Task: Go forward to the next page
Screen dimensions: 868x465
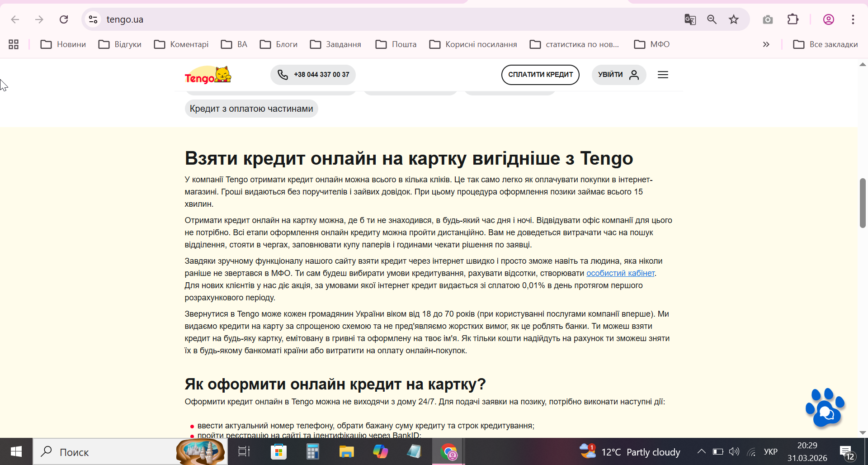Action: (x=39, y=19)
